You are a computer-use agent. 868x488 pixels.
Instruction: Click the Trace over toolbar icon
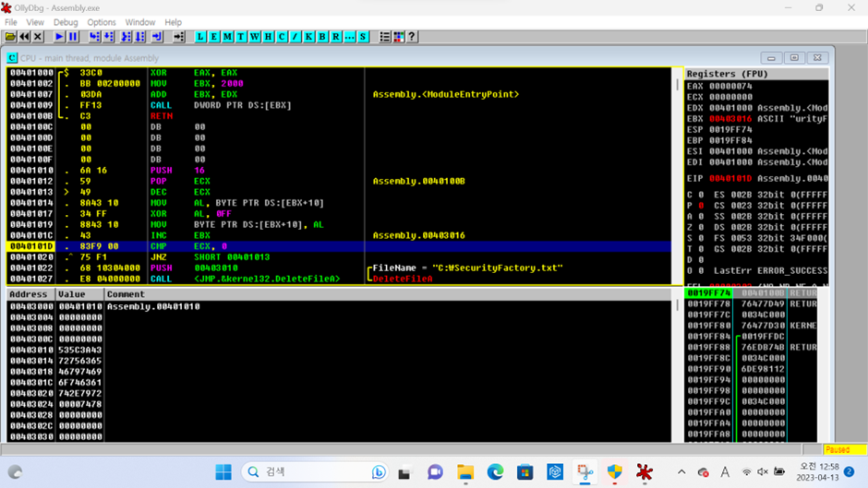[x=140, y=37]
